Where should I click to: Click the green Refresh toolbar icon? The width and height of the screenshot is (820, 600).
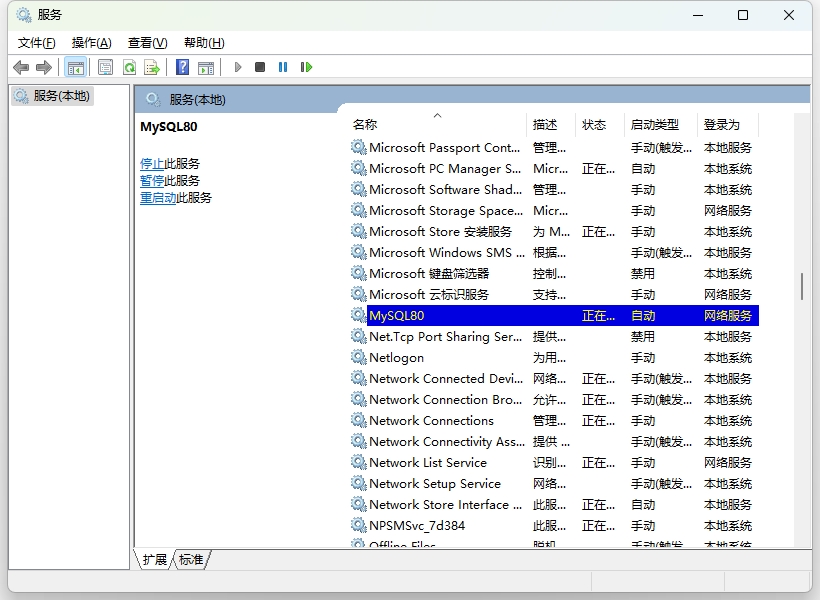[129, 67]
